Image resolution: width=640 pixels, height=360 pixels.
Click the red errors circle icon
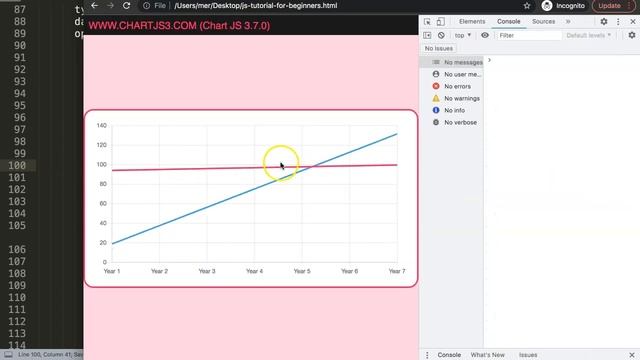[x=436, y=86]
